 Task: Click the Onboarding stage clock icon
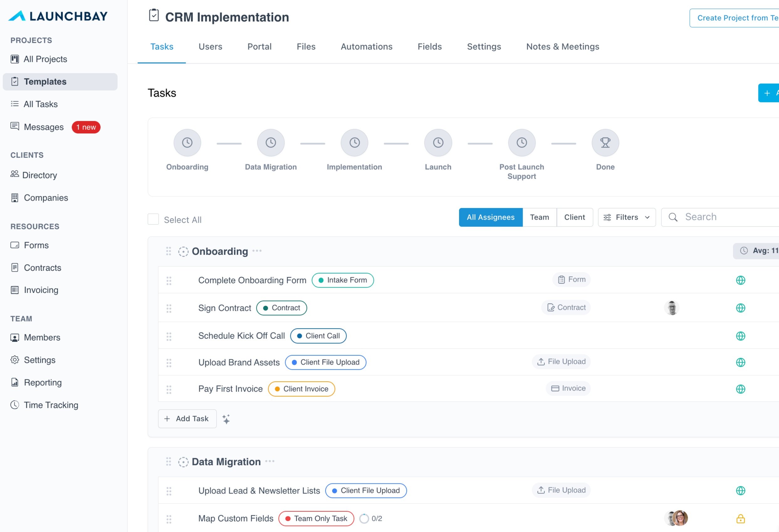coord(187,143)
